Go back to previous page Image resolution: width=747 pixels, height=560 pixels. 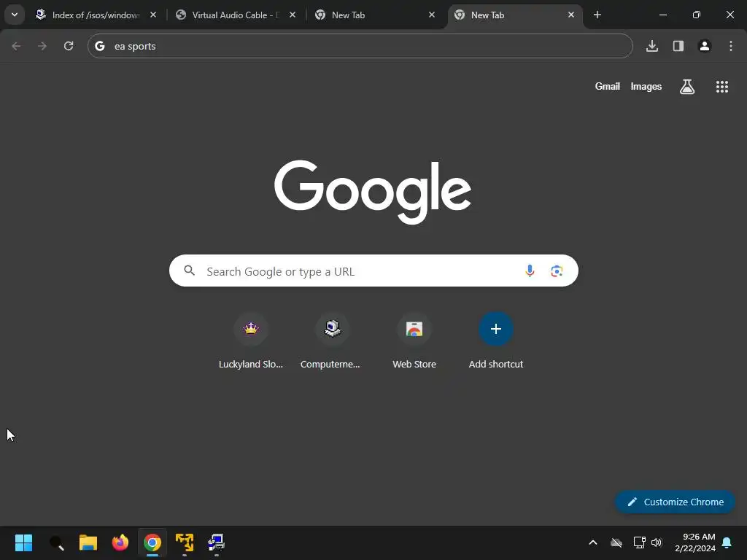tap(16, 46)
